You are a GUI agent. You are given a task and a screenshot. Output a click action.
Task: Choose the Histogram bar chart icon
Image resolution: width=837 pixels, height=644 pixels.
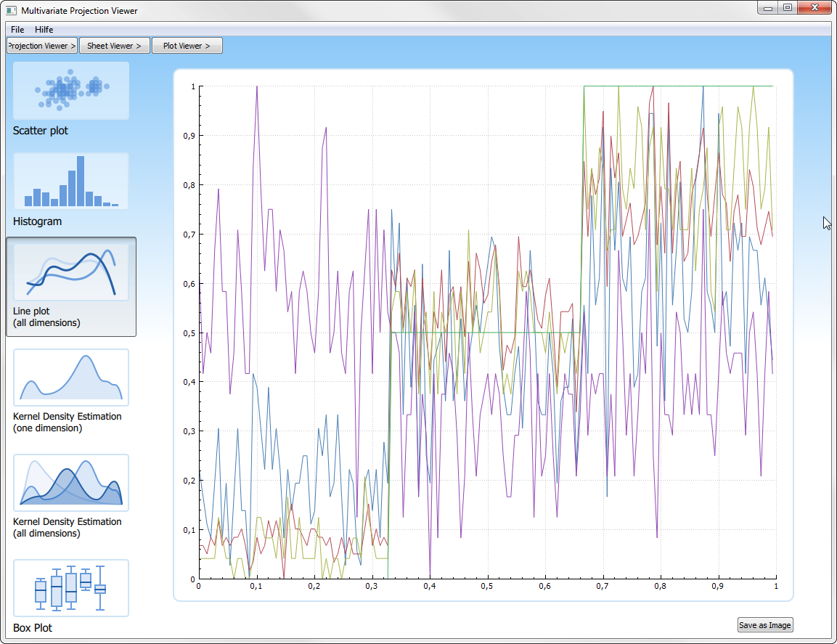(71, 182)
